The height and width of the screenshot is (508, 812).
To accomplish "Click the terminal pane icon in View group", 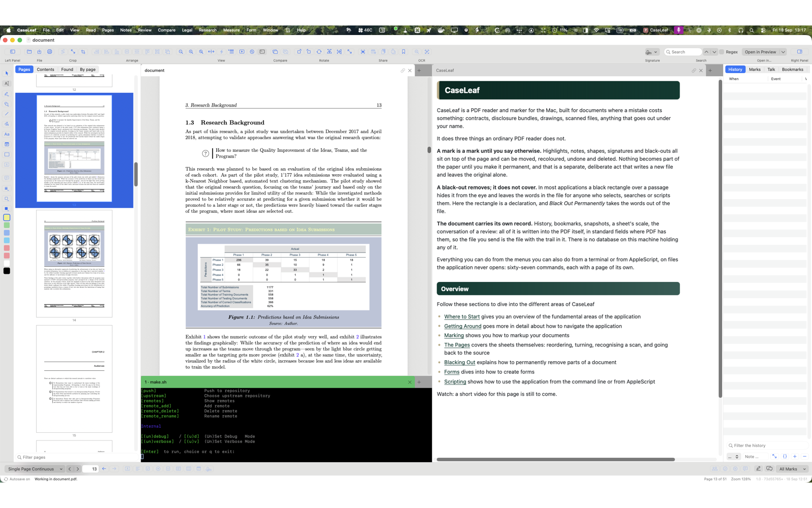I will [x=262, y=52].
